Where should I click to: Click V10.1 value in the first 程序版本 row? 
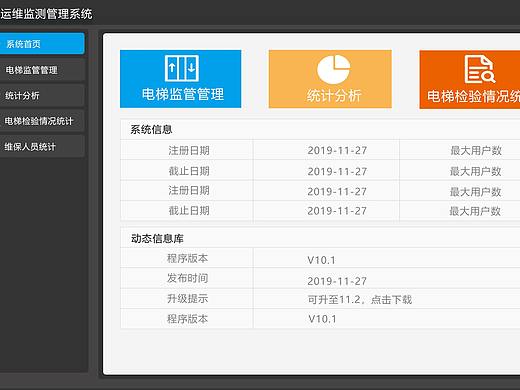click(321, 260)
